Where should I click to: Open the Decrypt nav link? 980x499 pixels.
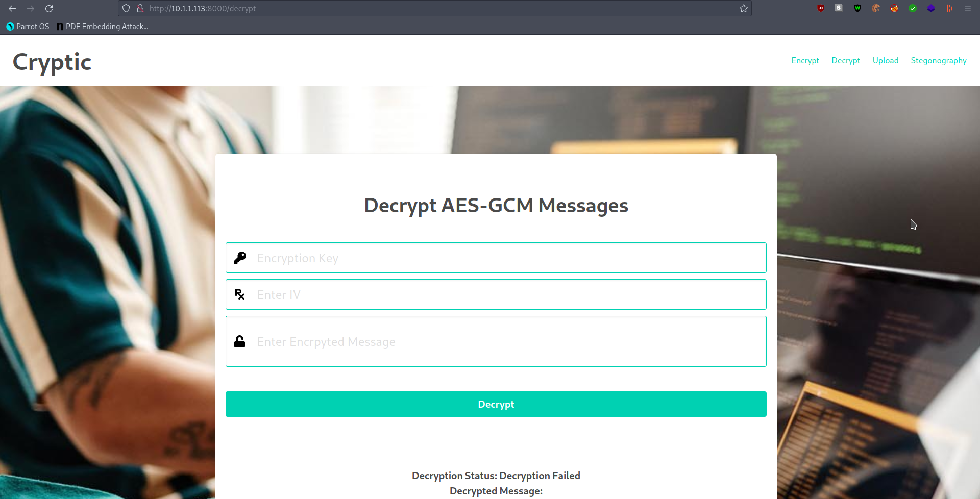[846, 60]
